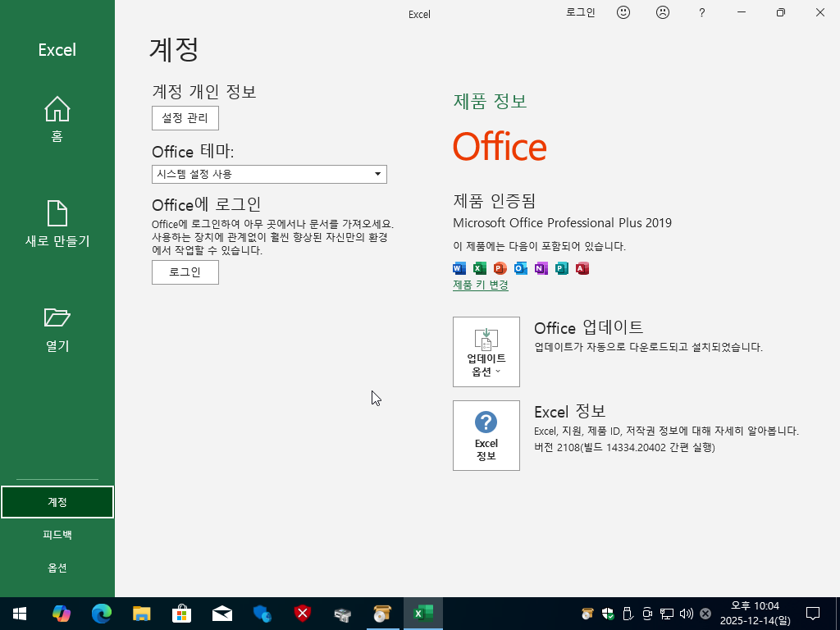This screenshot has width=840, height=630.
Task: Click the Microsoft Office Professional Plus 2019 text
Action: pyautogui.click(x=562, y=223)
